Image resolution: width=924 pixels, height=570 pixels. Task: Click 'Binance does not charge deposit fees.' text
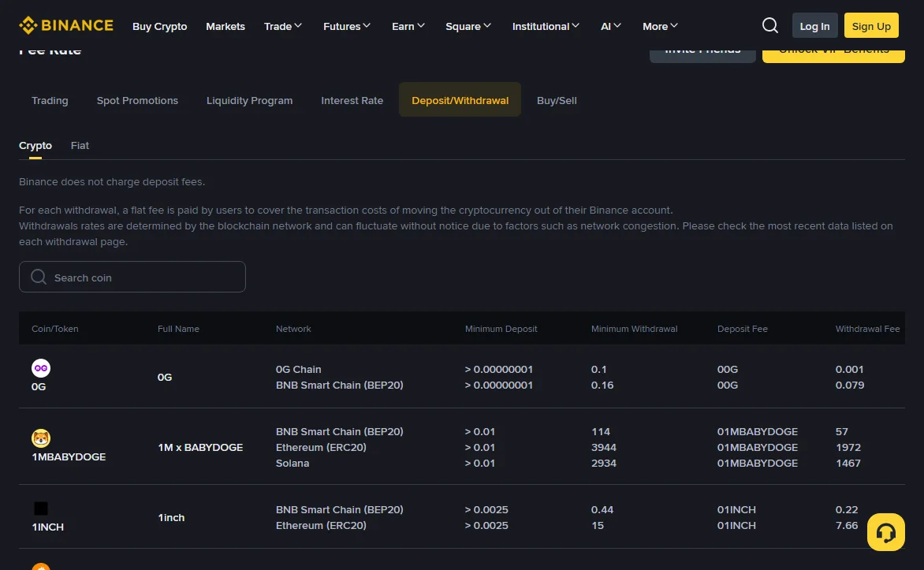[112, 181]
